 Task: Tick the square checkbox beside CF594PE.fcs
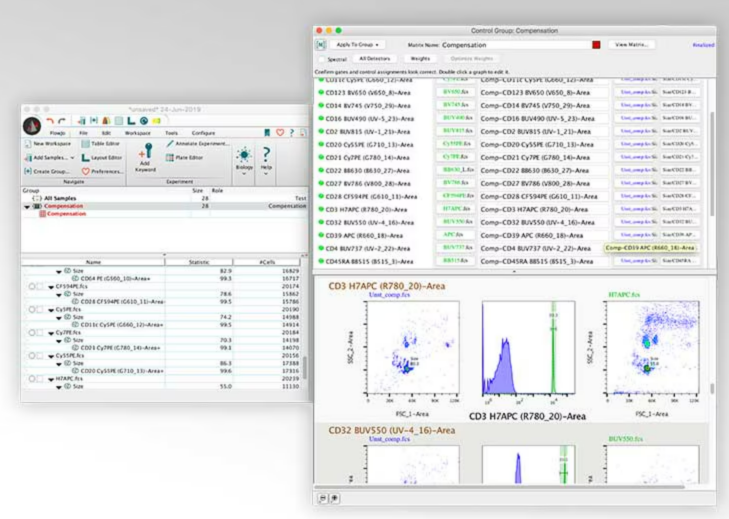[40, 286]
